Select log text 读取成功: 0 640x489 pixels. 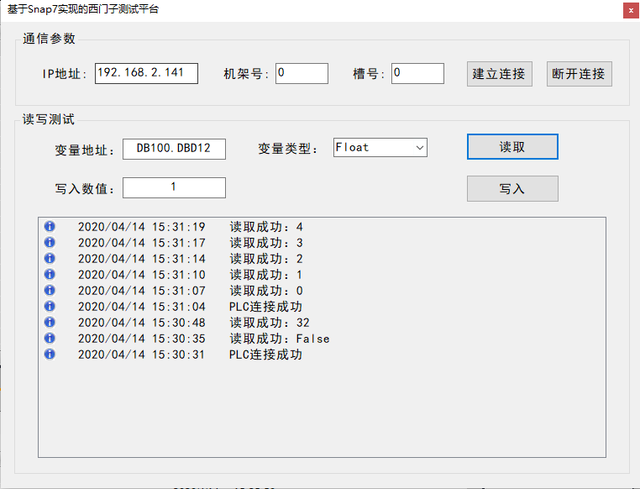266,291
